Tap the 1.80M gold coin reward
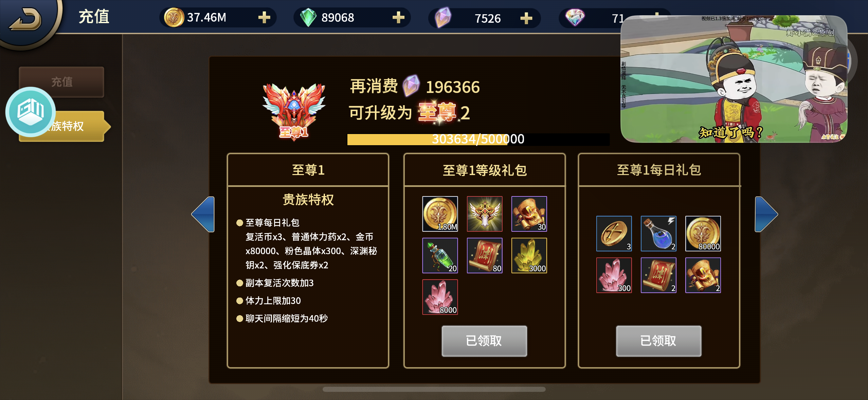 click(440, 214)
